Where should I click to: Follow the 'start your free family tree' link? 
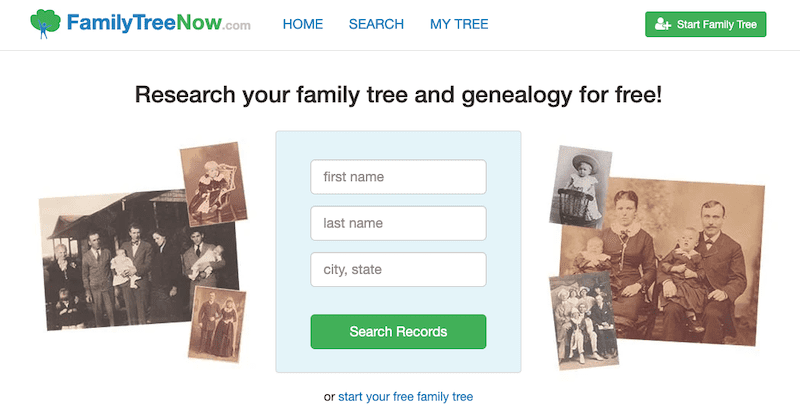click(405, 397)
